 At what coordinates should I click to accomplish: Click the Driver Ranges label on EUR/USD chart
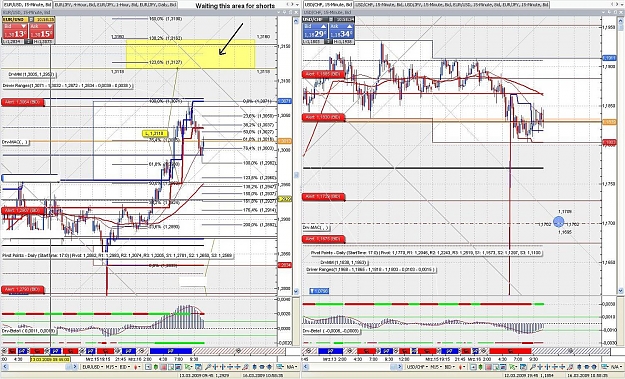pyautogui.click(x=67, y=86)
